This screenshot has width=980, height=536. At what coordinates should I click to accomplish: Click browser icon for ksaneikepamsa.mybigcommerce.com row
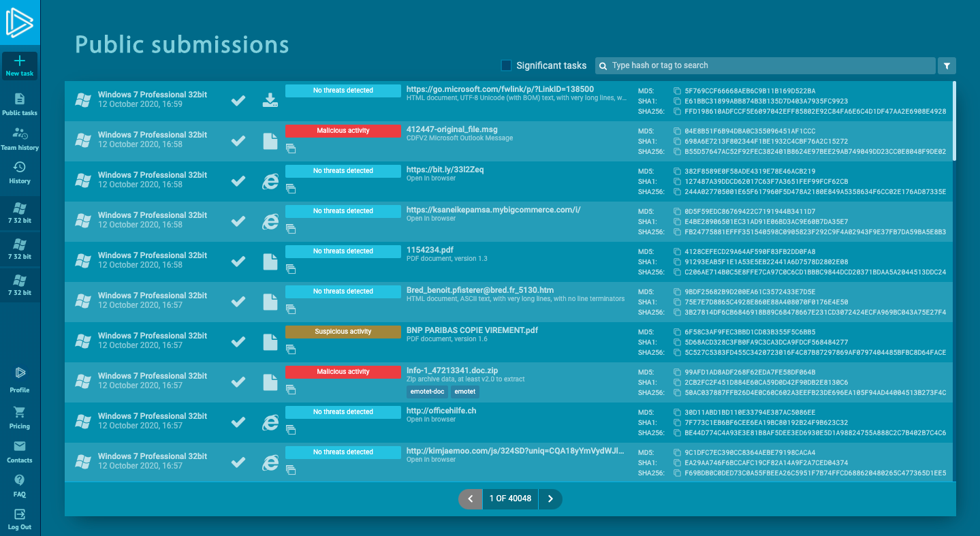pyautogui.click(x=270, y=221)
